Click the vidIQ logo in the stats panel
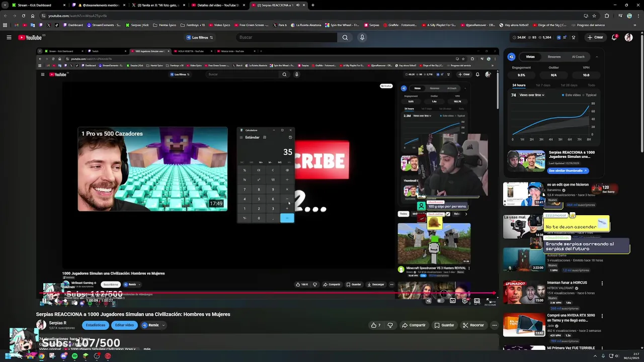This screenshot has height=362, width=644. (x=511, y=57)
